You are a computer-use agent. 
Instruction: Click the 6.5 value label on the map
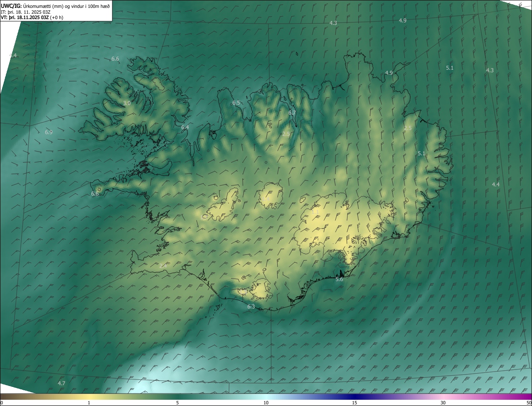236,103
